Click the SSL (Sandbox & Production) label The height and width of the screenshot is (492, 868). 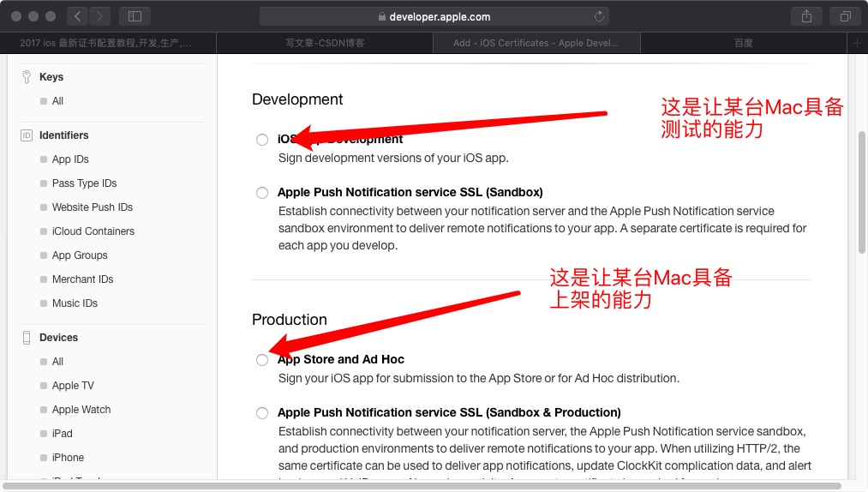[x=449, y=413]
